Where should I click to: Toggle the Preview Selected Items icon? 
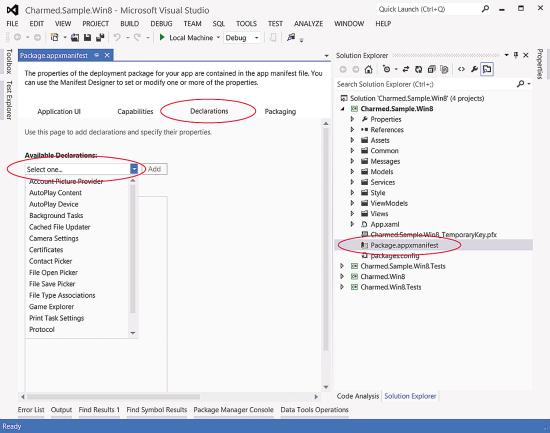[x=487, y=69]
